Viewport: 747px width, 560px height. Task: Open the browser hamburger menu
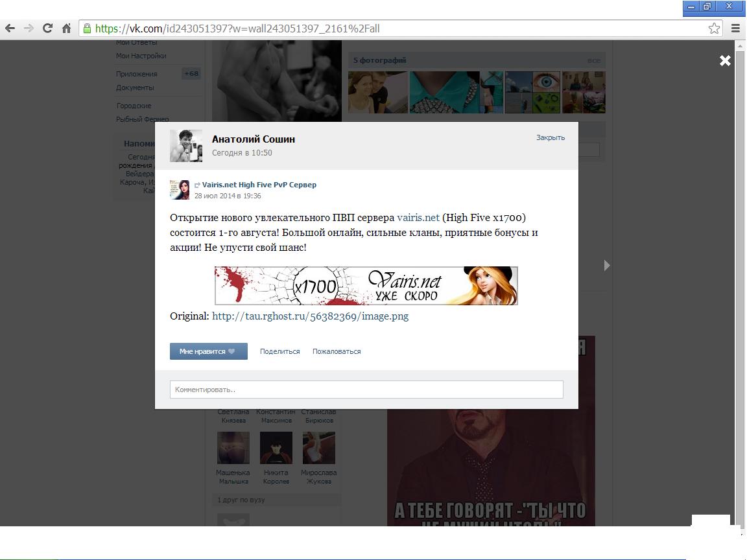tap(735, 29)
